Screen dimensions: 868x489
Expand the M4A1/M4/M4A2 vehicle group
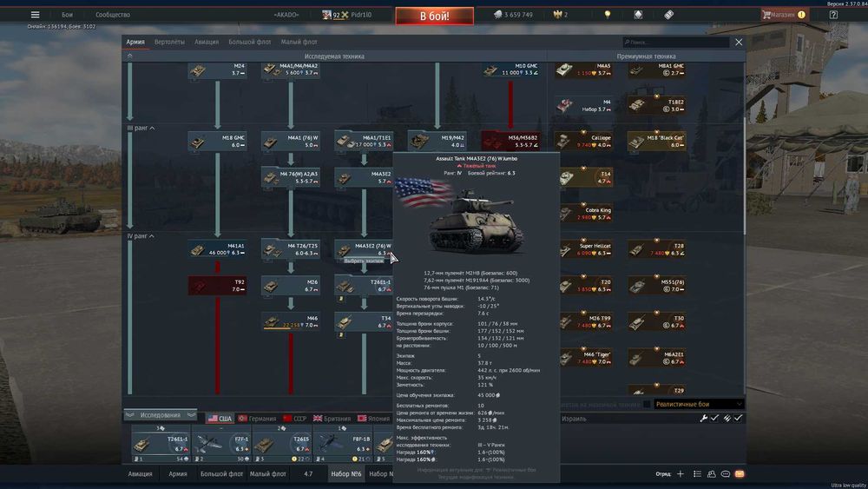point(290,69)
